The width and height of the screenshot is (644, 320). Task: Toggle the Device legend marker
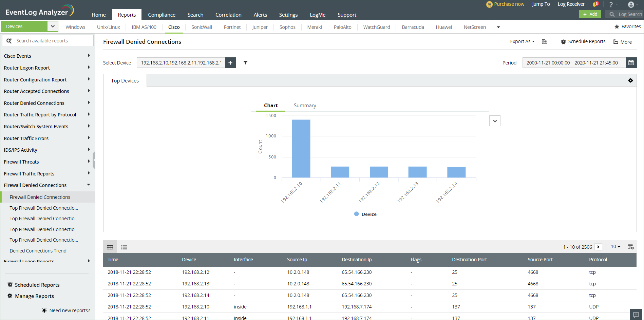[x=356, y=214]
